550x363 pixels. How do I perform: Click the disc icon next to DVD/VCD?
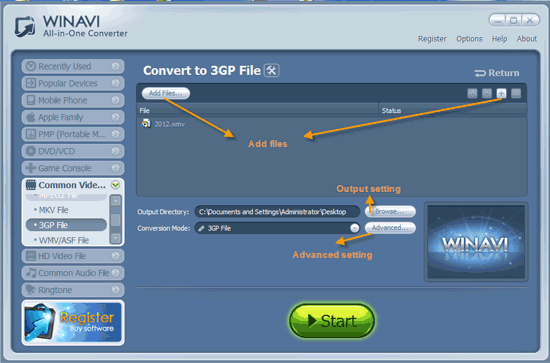pyautogui.click(x=31, y=151)
